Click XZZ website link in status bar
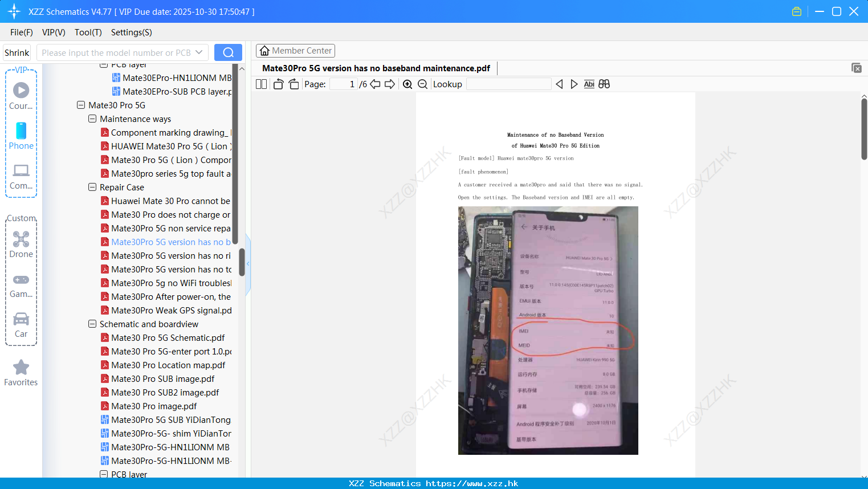The image size is (868, 489). pos(472,483)
